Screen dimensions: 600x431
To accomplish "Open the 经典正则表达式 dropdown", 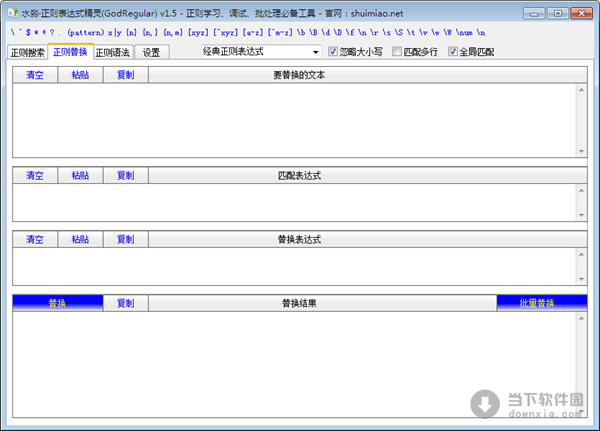I will (x=258, y=52).
